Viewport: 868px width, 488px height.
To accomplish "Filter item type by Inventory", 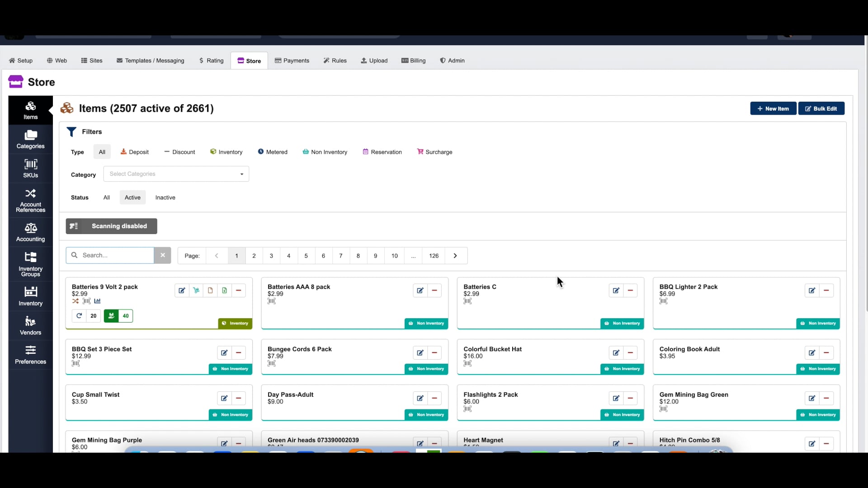I will [226, 152].
